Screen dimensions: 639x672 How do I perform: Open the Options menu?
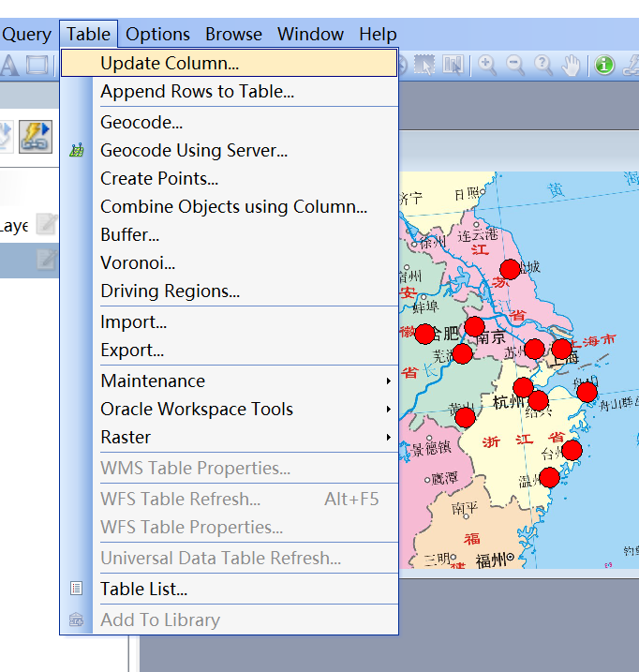(157, 35)
